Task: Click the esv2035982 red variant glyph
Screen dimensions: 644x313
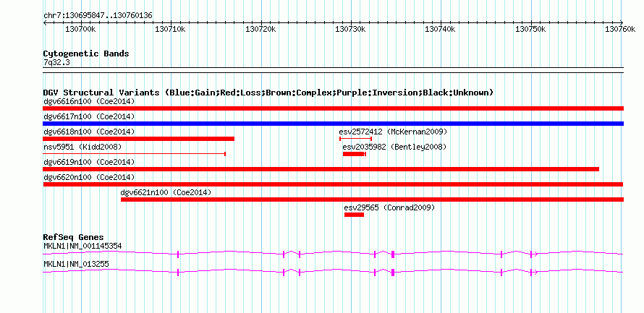Action: [355, 154]
